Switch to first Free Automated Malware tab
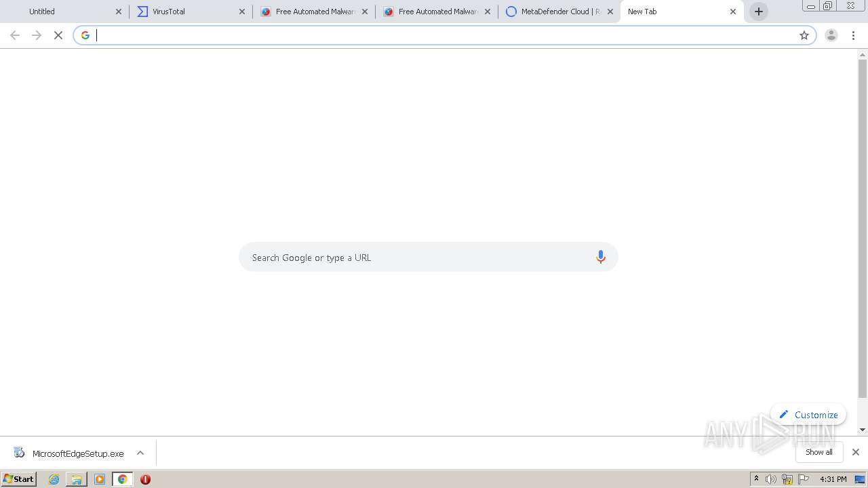 coord(313,12)
